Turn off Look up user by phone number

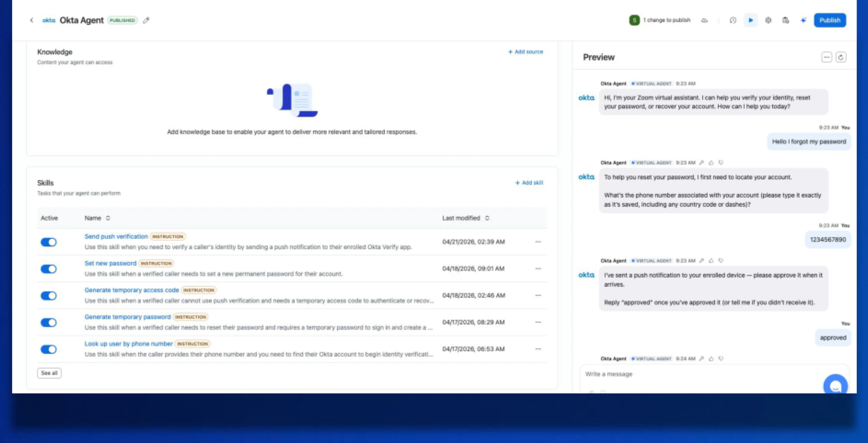pyautogui.click(x=49, y=349)
